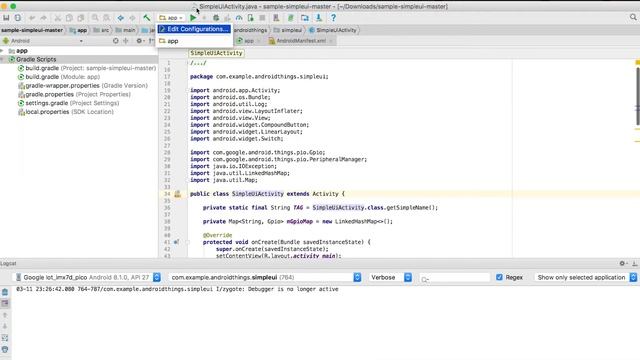Expand the folded header comment in the editor
Screen dimensions: 640x360
[198, 63]
